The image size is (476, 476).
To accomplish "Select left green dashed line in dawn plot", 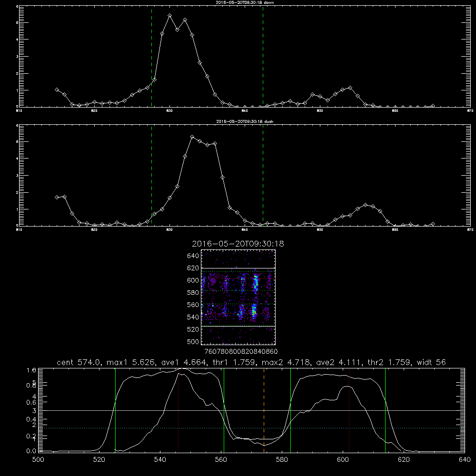I will pyautogui.click(x=151, y=56).
